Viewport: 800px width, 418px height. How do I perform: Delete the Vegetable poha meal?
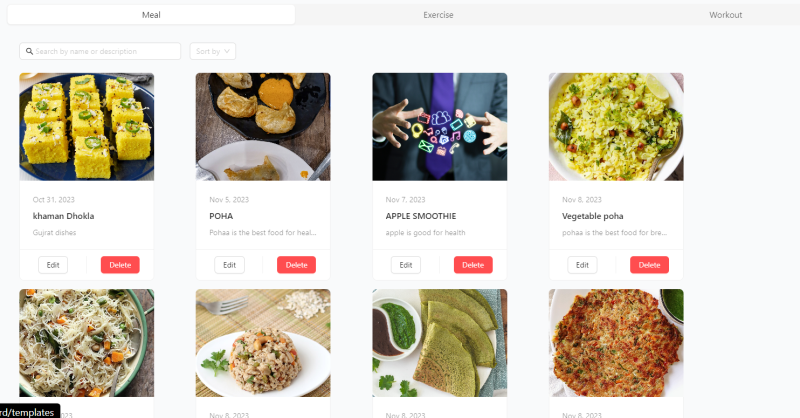649,265
